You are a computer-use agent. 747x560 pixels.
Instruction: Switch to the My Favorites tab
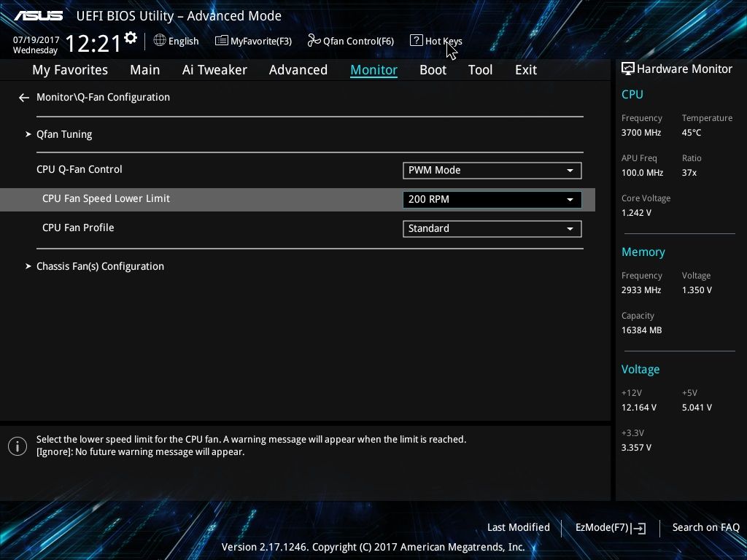click(70, 70)
